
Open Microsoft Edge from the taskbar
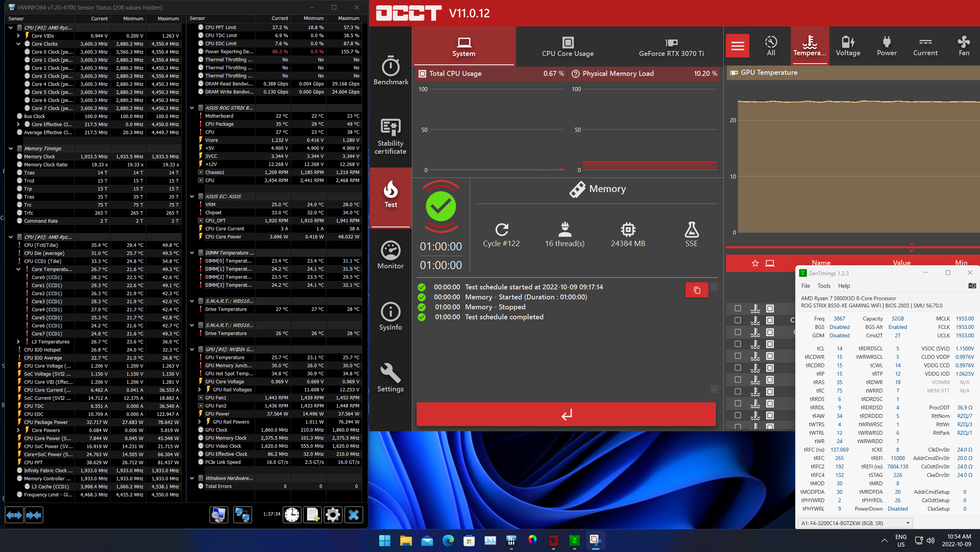448,540
